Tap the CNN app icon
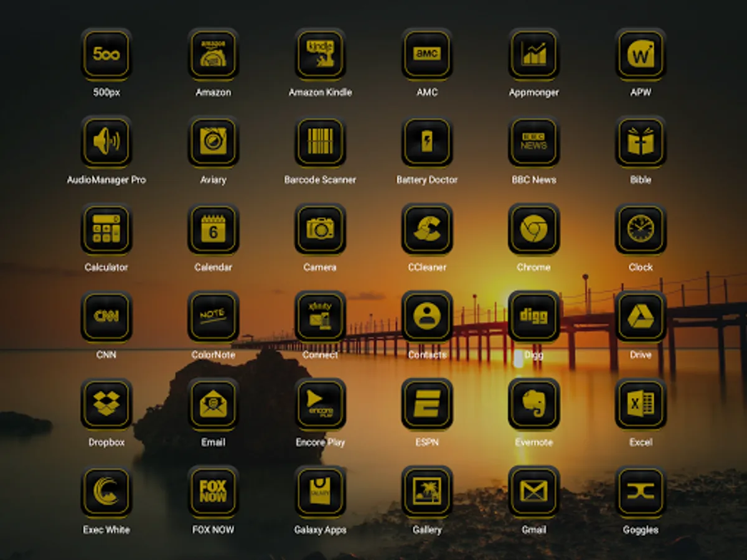 pos(106,317)
